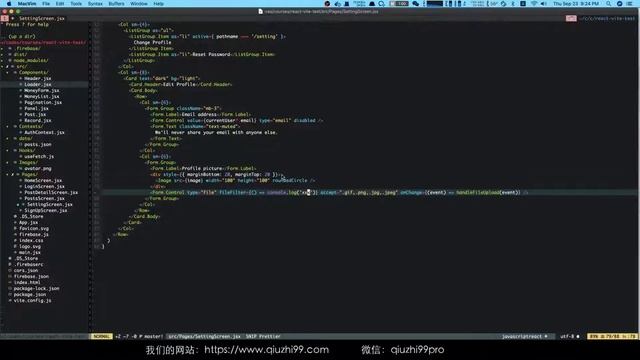Collapse the Contexts/ folder
640x360 pixels.
click(x=31, y=126)
